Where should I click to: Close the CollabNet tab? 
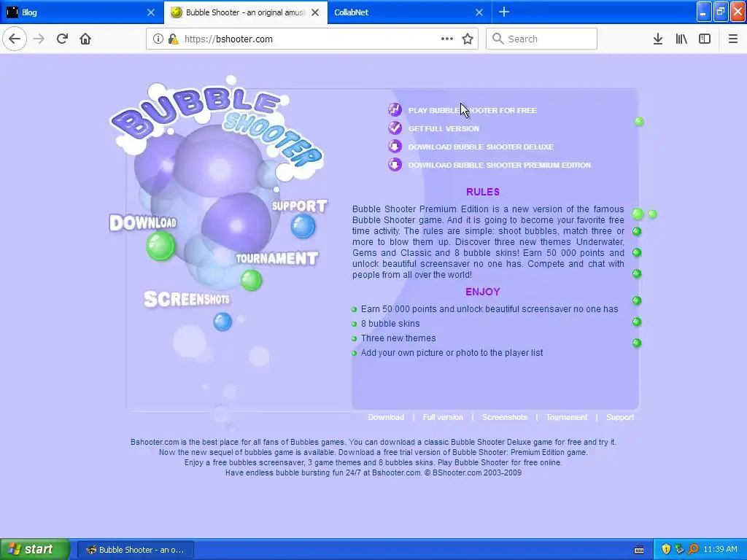[479, 12]
